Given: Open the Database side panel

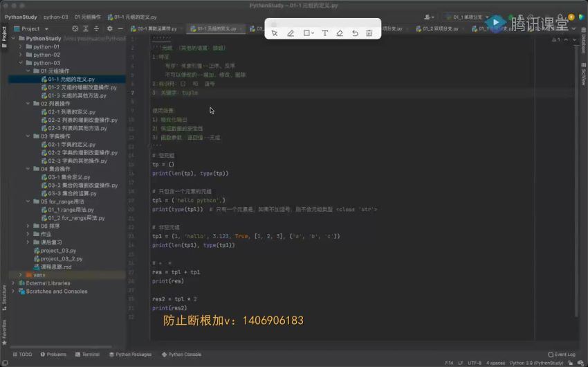Looking at the screenshot, I should 583,42.
